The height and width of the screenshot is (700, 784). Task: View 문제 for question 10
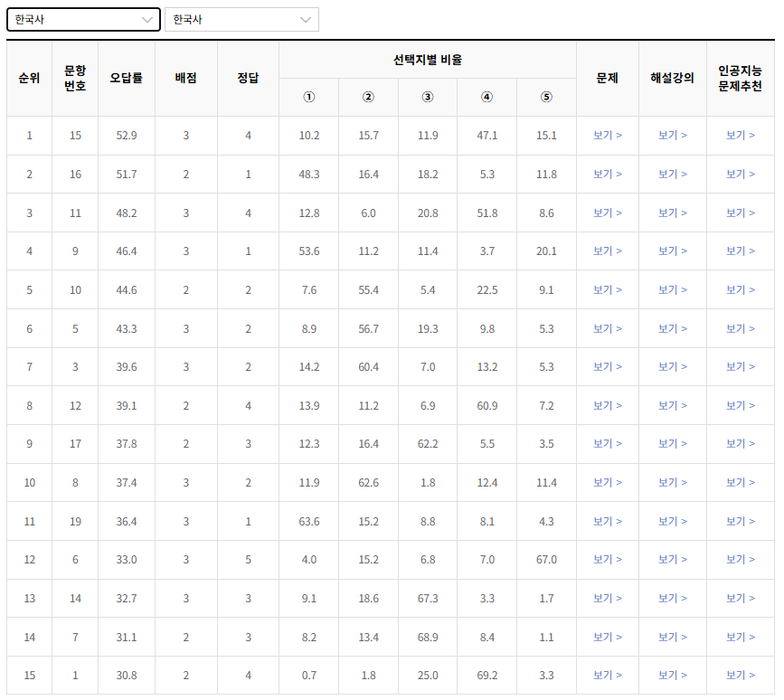click(x=607, y=289)
